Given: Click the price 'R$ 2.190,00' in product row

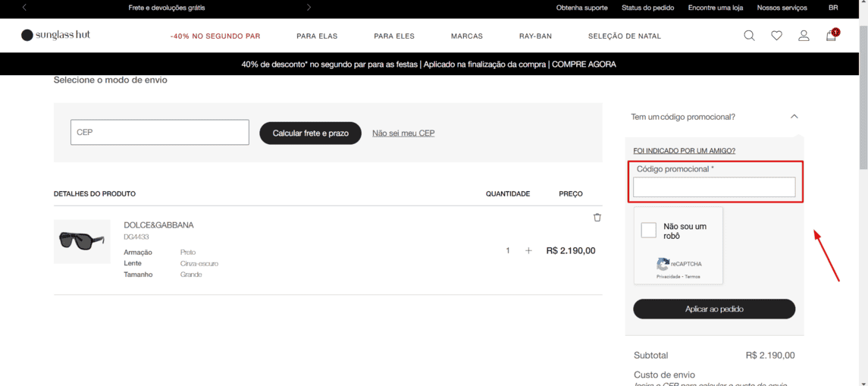Looking at the screenshot, I should pyautogui.click(x=571, y=250).
